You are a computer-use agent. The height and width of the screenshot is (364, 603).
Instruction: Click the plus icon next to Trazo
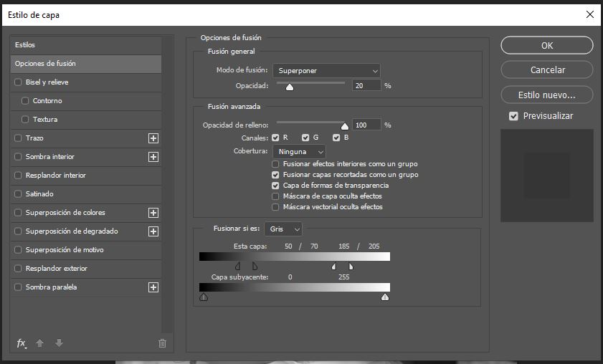tap(153, 138)
